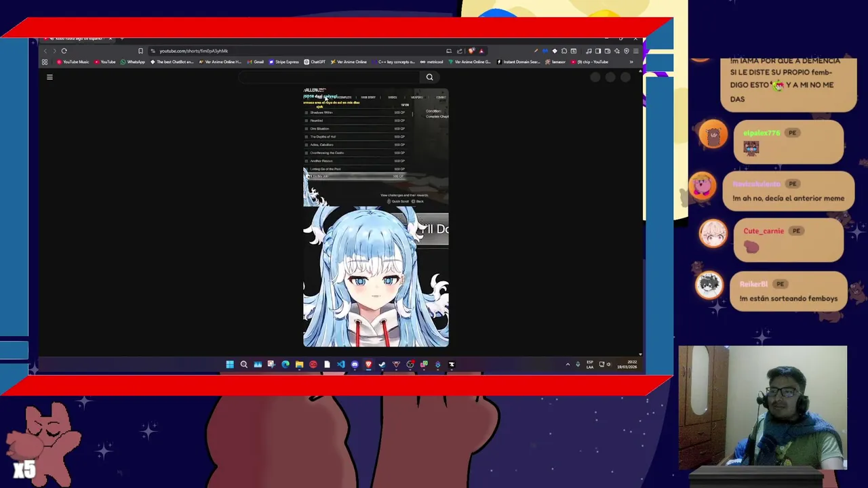Open the WhatsApp bookmark
Screen dimensions: 868x488
(x=133, y=62)
